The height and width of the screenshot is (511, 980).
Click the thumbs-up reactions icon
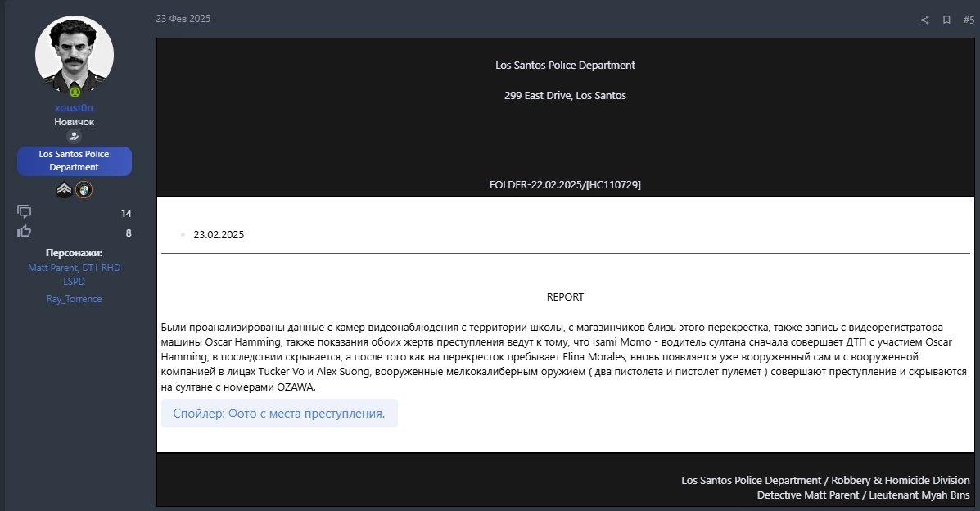click(x=25, y=232)
